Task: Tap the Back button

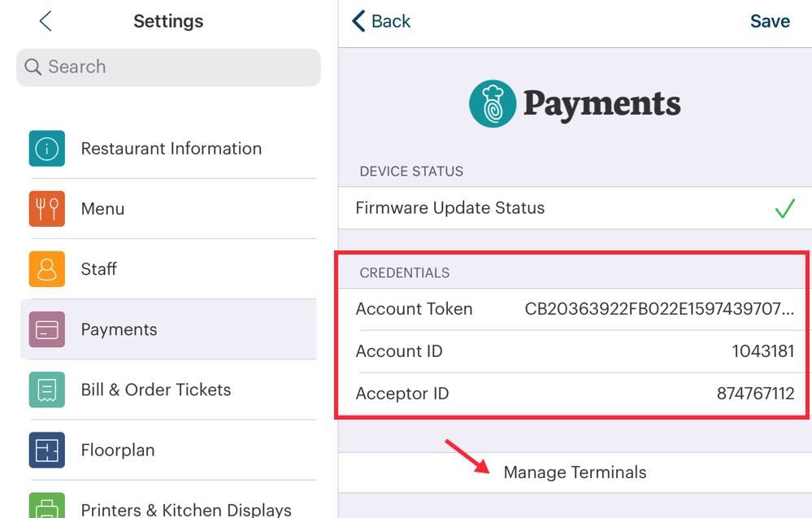Action: (x=381, y=21)
